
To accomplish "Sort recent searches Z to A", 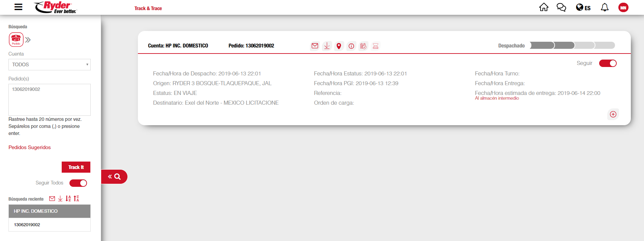I will 76,199.
